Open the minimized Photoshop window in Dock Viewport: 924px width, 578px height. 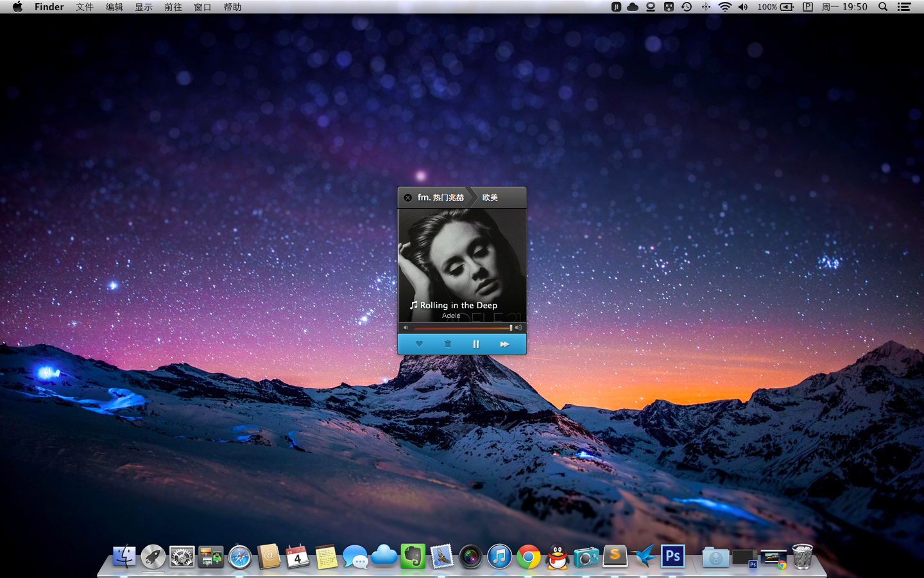[745, 559]
